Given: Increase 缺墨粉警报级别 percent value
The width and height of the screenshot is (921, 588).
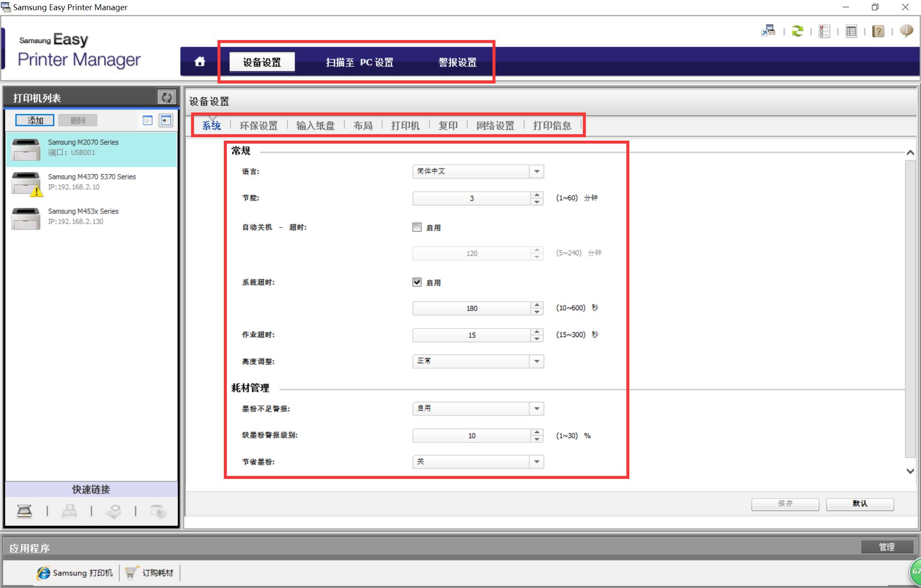Looking at the screenshot, I should pyautogui.click(x=537, y=432).
